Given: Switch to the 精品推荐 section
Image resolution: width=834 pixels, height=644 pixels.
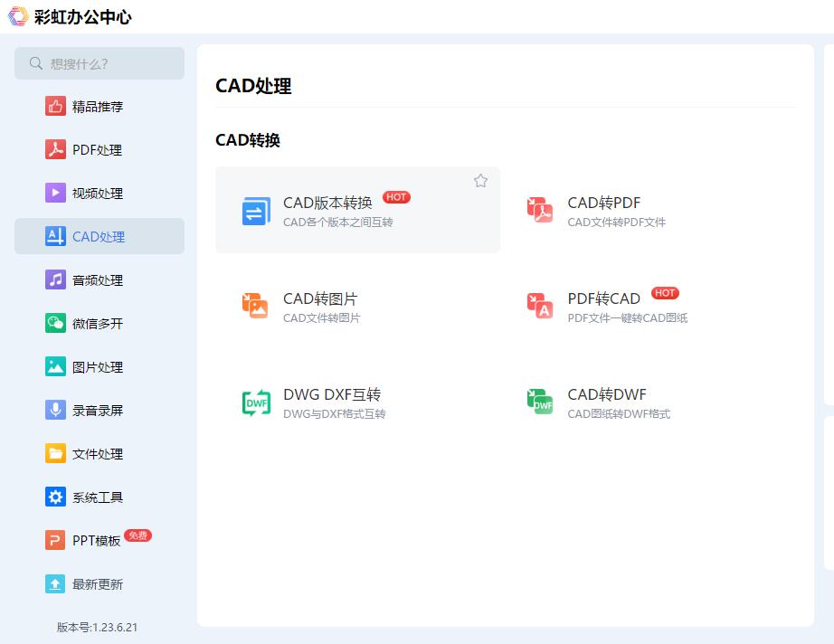Looking at the screenshot, I should pyautogui.click(x=95, y=106).
